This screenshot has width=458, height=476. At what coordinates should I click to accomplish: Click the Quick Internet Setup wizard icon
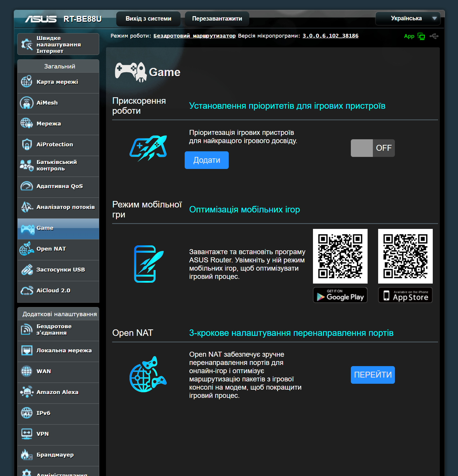(27, 44)
